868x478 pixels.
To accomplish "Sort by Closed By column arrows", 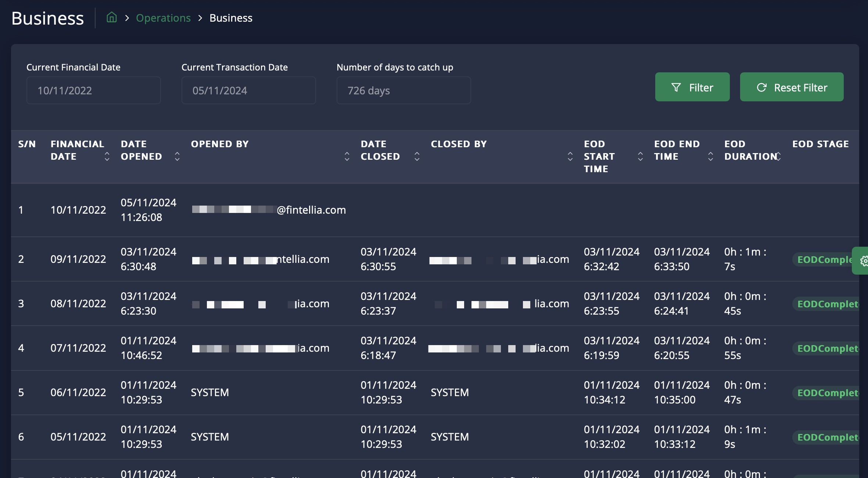I will click(x=570, y=156).
